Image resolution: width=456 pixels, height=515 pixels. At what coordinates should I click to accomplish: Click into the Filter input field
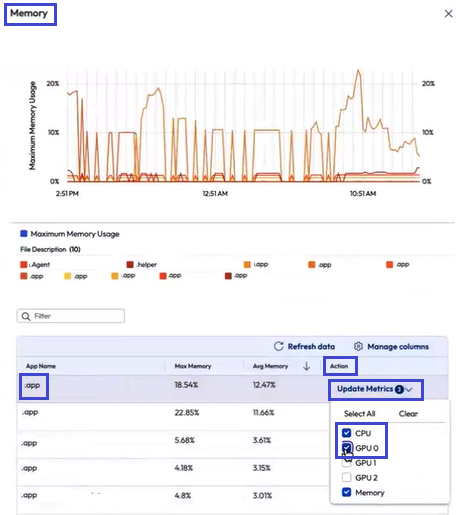click(x=71, y=316)
